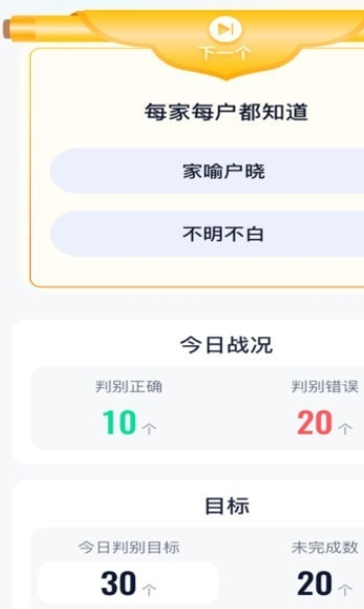Click the 个 unit beside unfinished 20

coord(345,590)
